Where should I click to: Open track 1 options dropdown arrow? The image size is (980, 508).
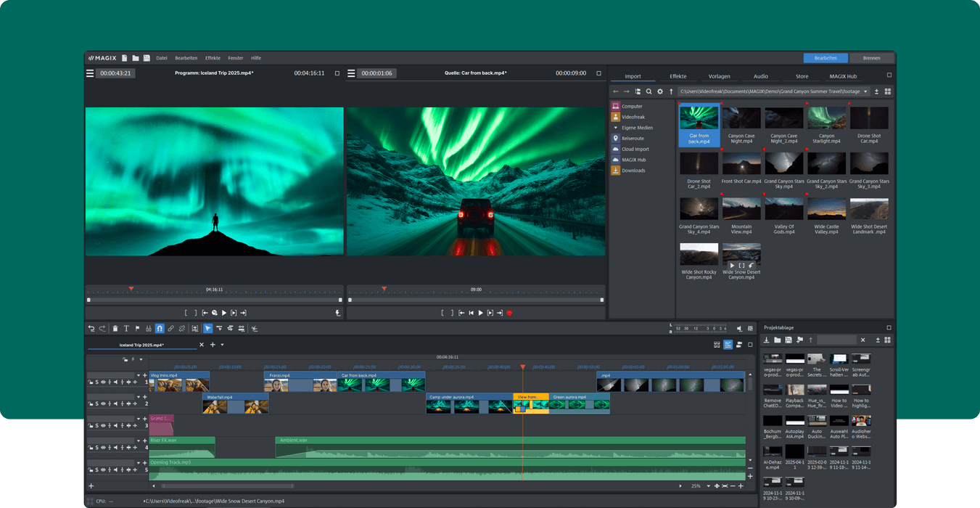pos(139,375)
